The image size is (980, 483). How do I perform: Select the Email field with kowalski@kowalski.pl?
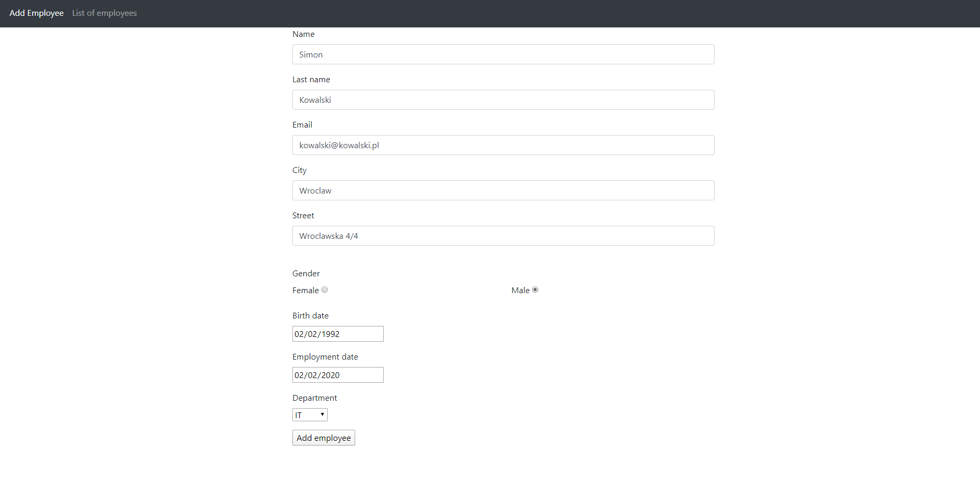pyautogui.click(x=503, y=145)
